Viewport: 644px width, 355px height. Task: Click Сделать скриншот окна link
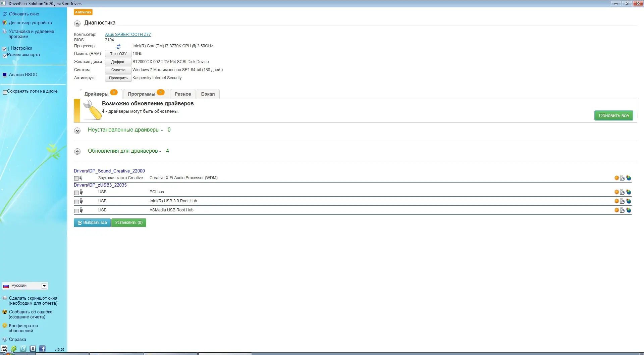click(x=33, y=301)
